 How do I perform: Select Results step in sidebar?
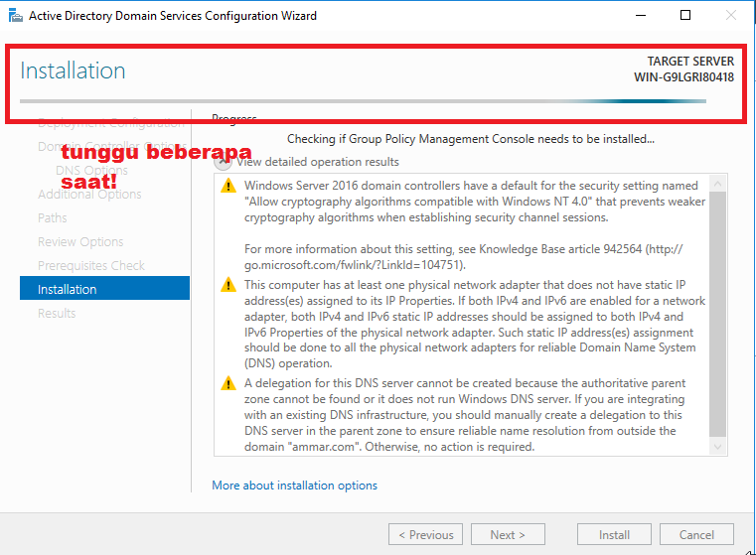tap(57, 313)
